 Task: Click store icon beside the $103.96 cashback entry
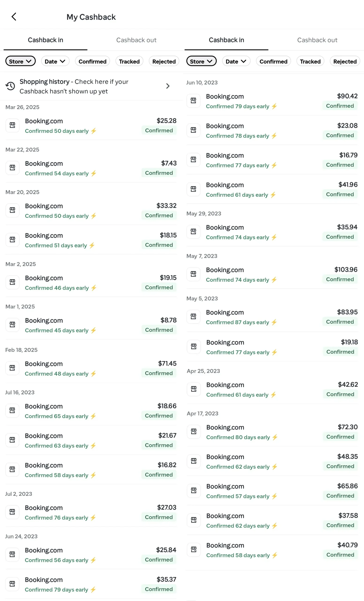193,274
